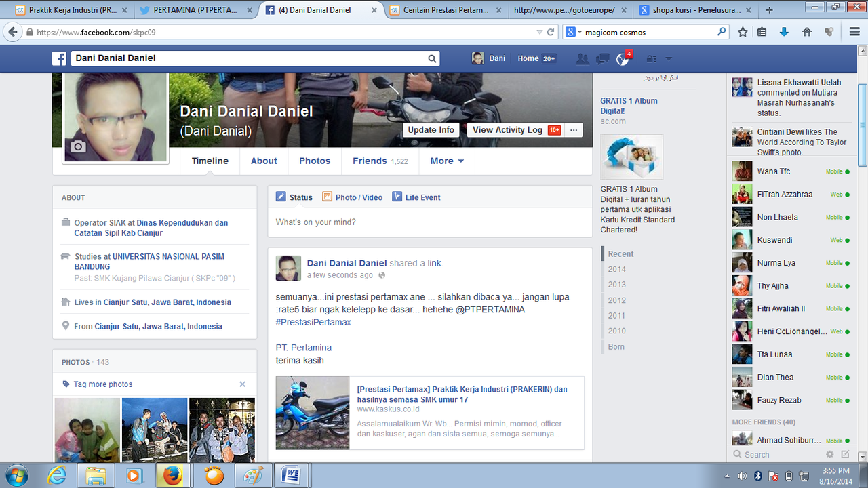Open Paint from the taskbar

253,475
